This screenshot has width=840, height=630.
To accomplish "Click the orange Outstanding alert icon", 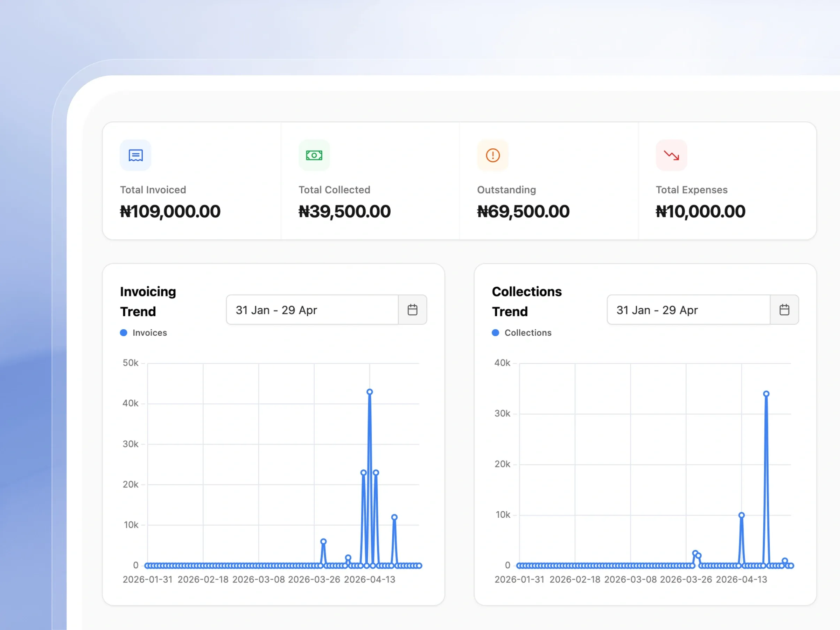I will 492,155.
